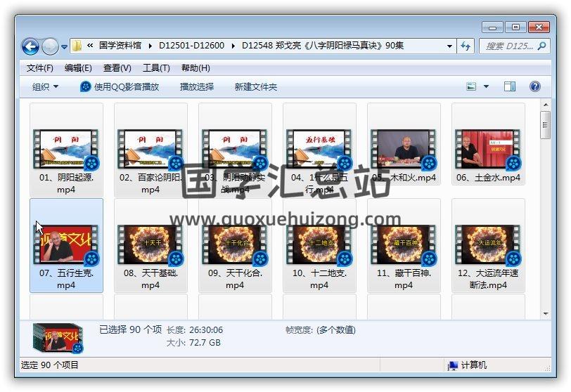Click 使用QQ影音播放 button
571x392 pixels.
tap(120, 86)
